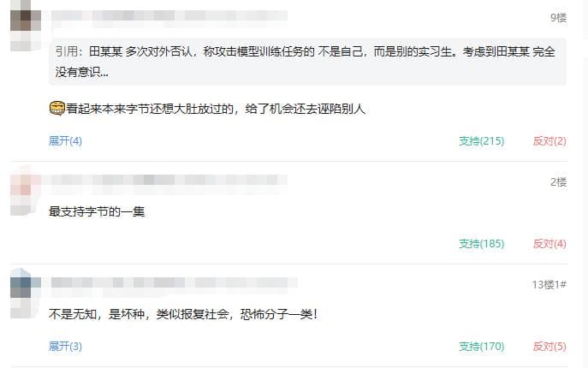This screenshot has height=368, width=588.
Task: Click the 9楼 floor label
Action: 558,18
